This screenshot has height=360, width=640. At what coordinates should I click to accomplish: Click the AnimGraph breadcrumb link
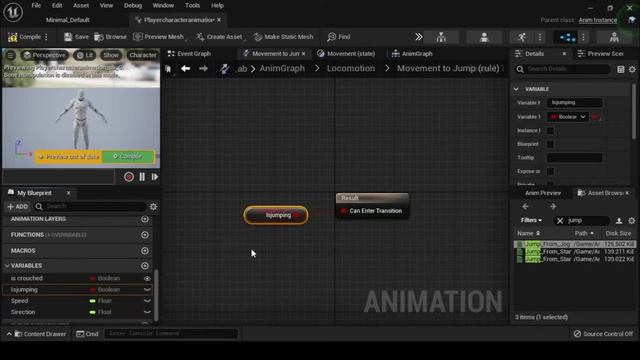point(282,69)
